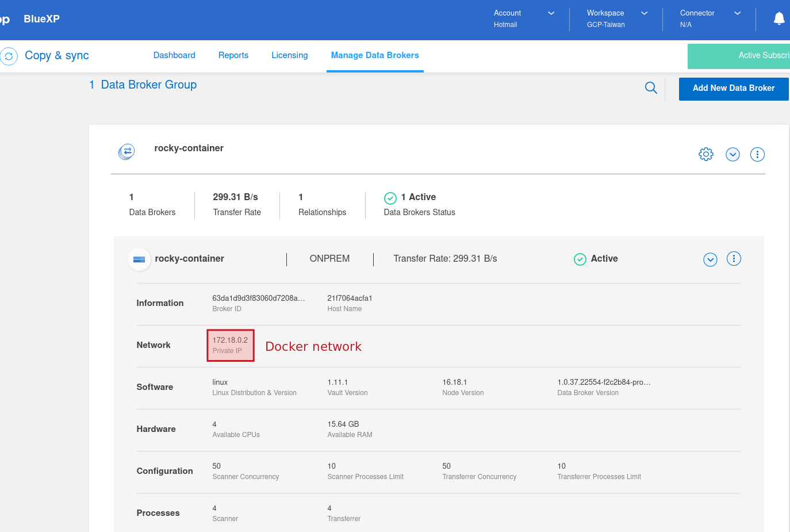Click the green check icon beside 1 Active
The height and width of the screenshot is (532, 790).
pyautogui.click(x=390, y=198)
